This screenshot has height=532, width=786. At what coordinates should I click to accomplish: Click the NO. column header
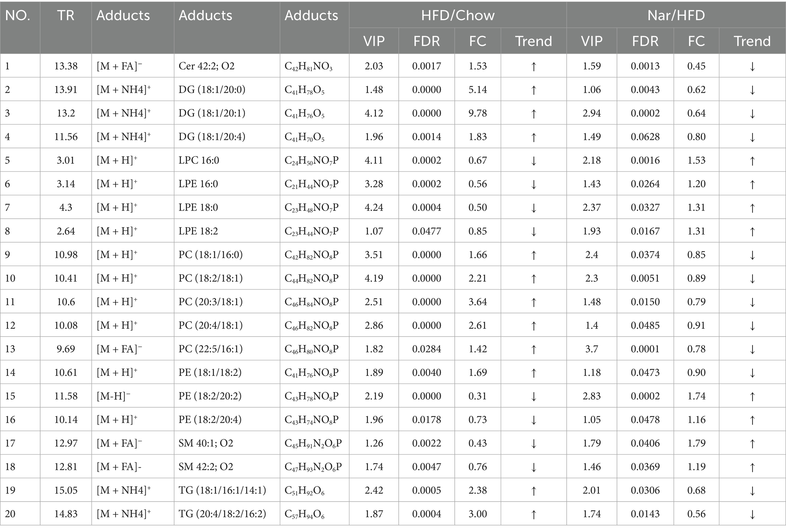[17, 16]
